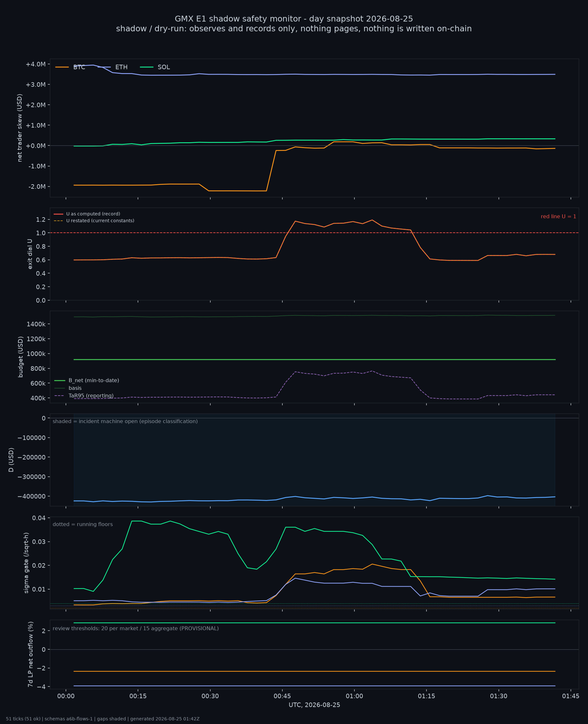Select 'U restated (current constants)' legend label
The height and width of the screenshot is (724, 588).
pos(100,220)
